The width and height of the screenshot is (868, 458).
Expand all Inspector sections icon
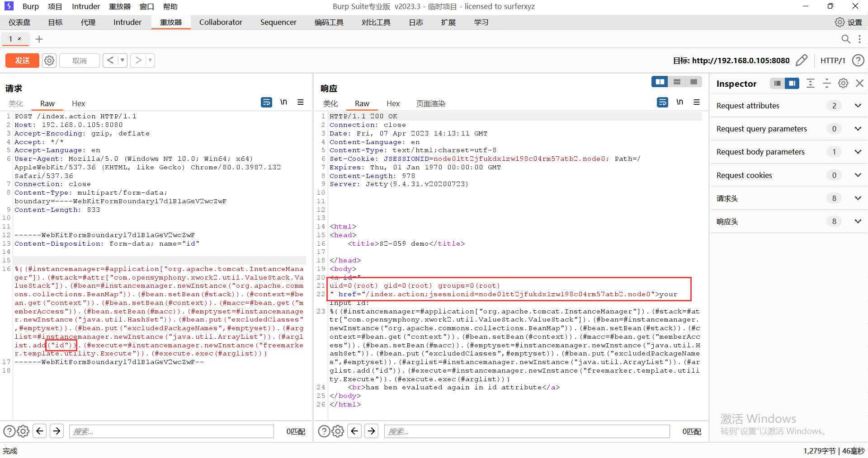coord(810,83)
